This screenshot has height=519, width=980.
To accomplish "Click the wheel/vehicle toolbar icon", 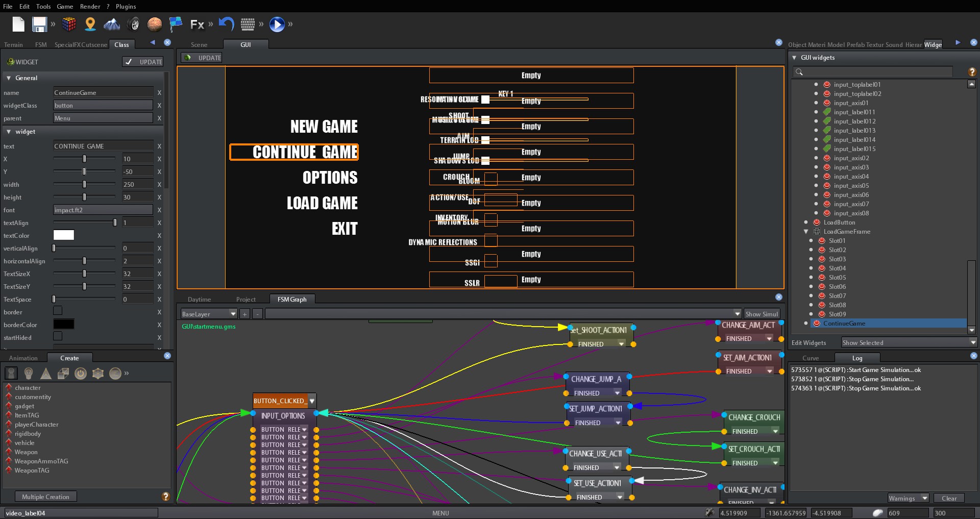I will (x=133, y=24).
